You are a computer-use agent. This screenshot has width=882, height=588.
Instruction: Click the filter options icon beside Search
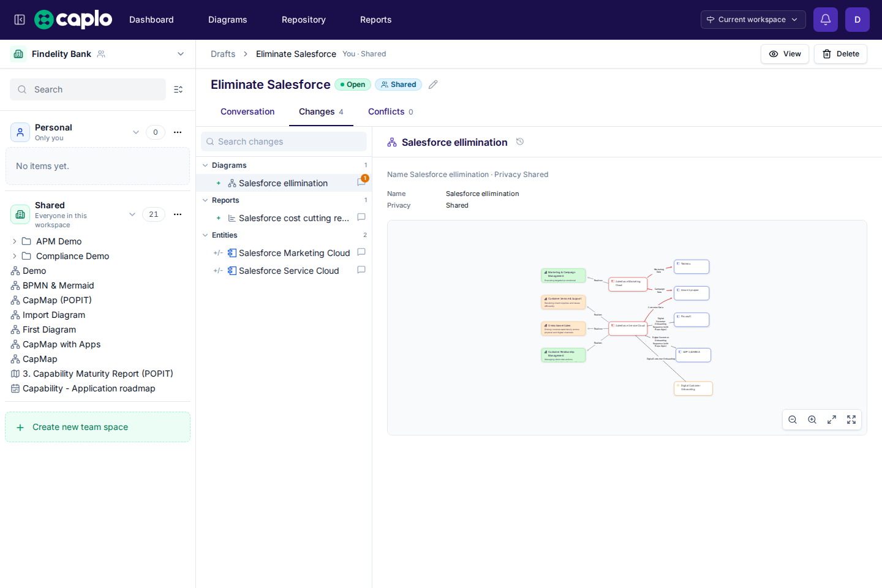point(178,89)
